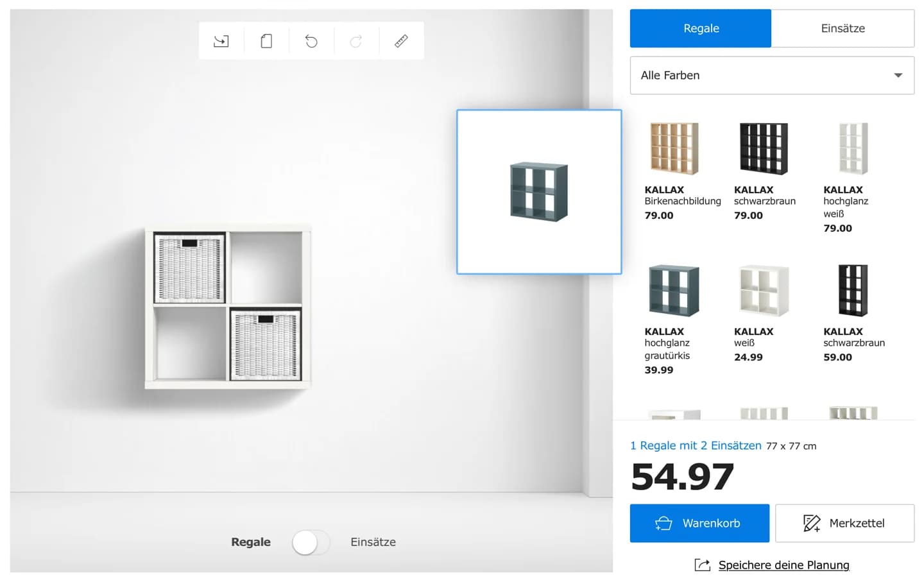Undo the last planning step
924x582 pixels.
click(x=311, y=41)
